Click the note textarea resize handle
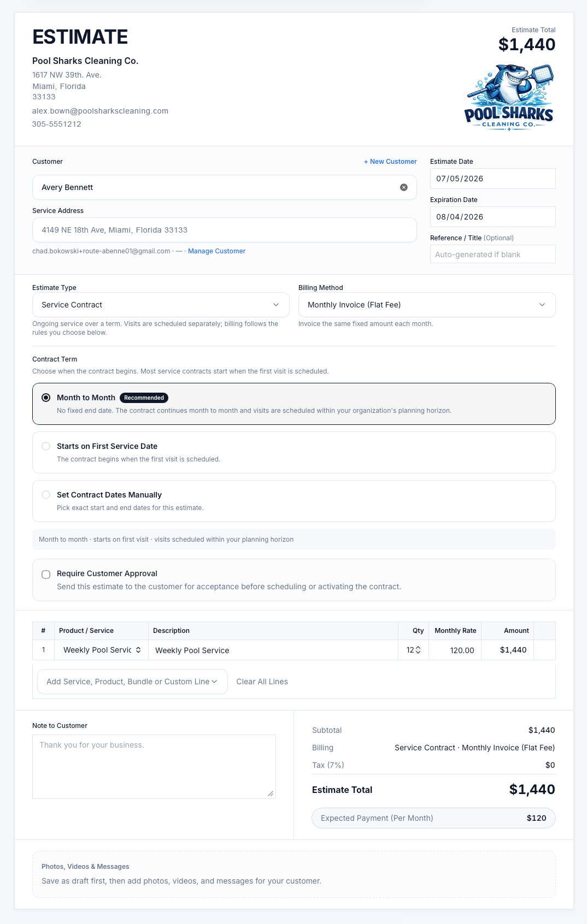The image size is (587, 924). 271,793
